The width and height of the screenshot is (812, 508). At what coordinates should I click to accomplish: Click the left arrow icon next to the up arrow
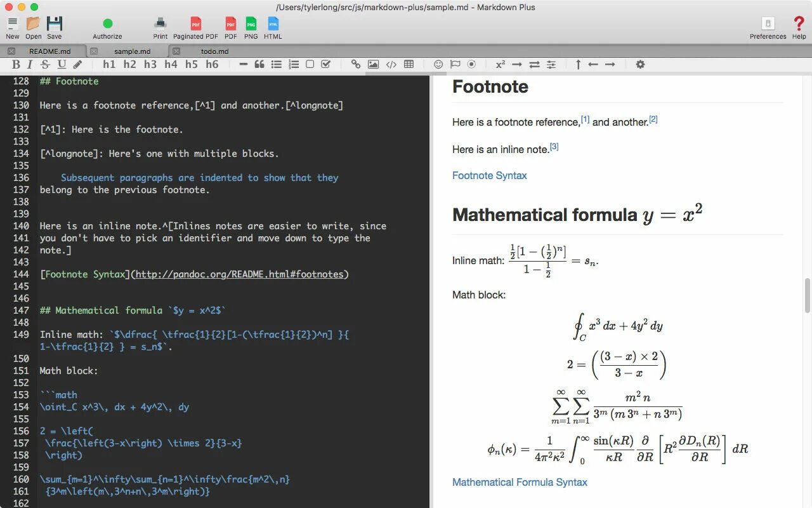click(x=593, y=64)
